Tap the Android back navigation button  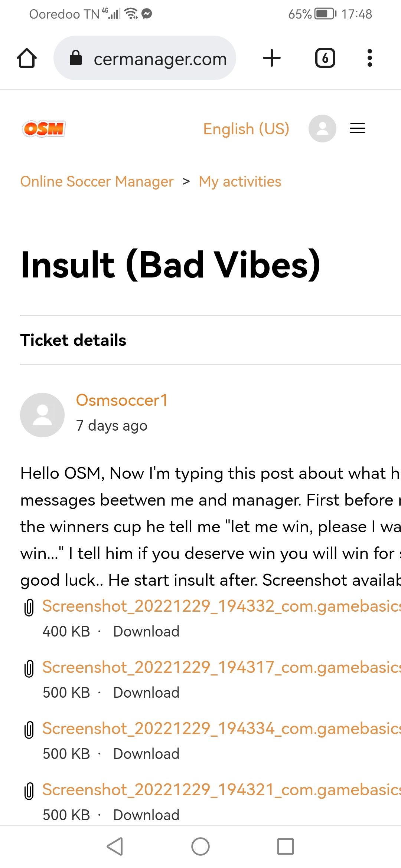[x=115, y=846]
